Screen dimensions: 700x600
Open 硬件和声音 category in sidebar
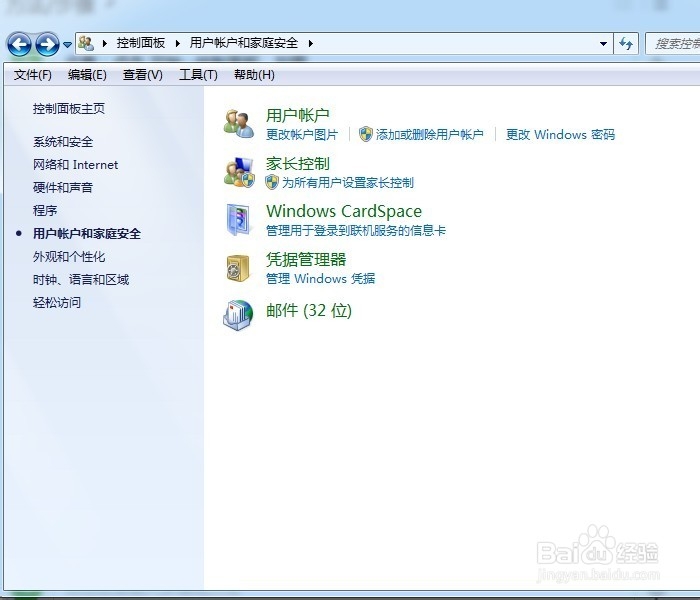(63, 188)
